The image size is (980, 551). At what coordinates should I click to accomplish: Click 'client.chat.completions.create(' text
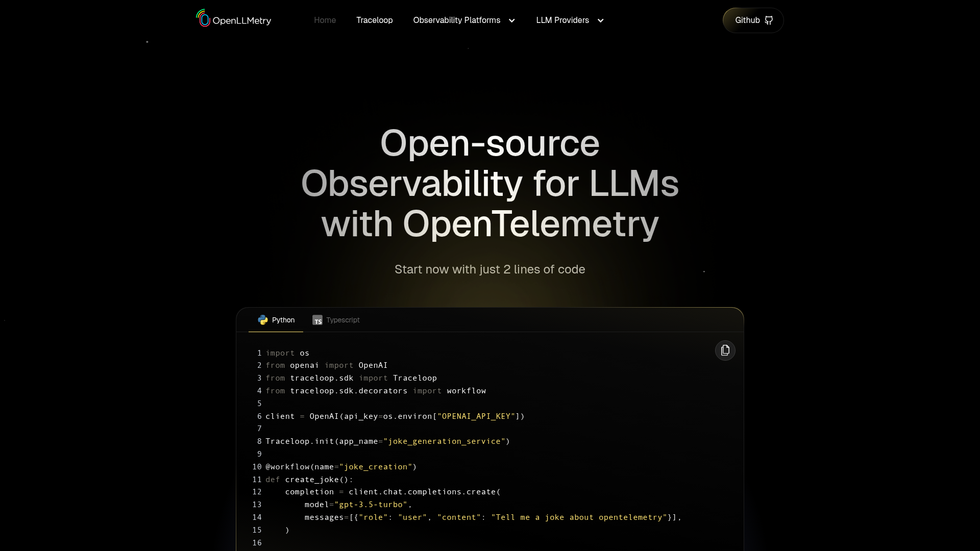(425, 492)
